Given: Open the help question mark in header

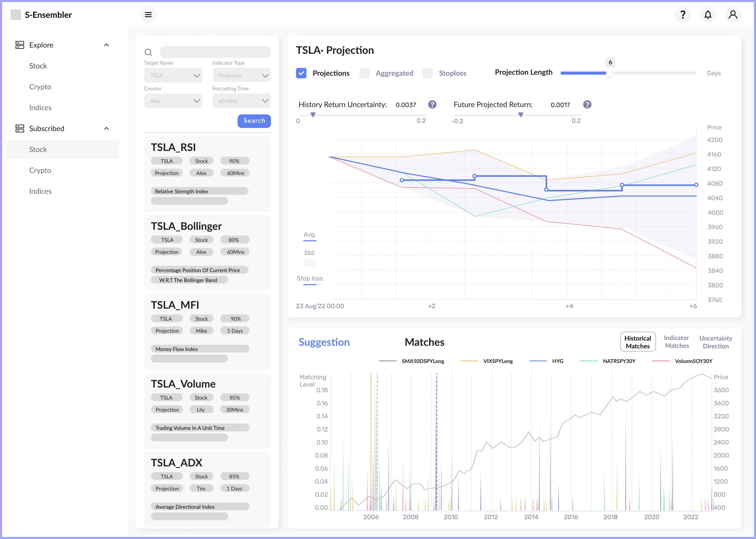Looking at the screenshot, I should click(683, 15).
